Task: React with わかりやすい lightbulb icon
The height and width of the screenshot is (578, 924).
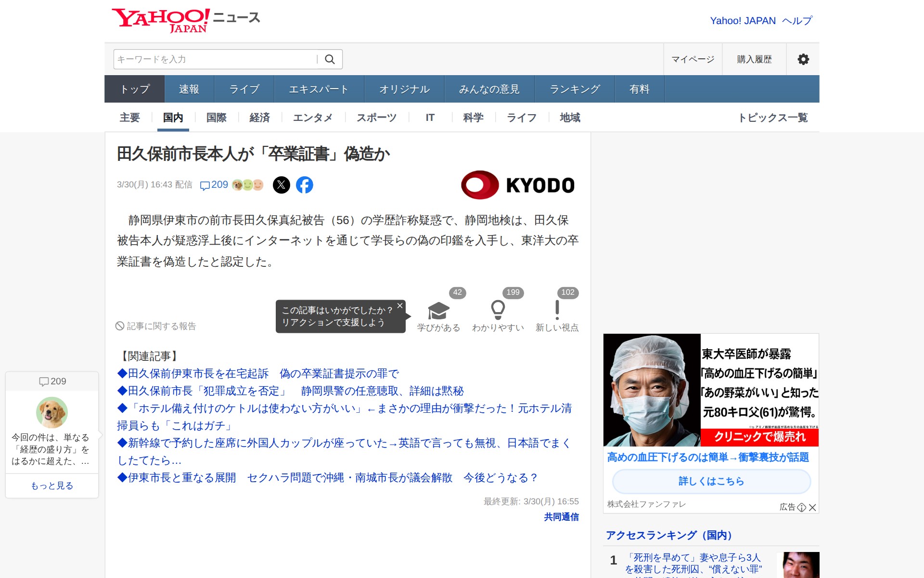Action: (498, 311)
